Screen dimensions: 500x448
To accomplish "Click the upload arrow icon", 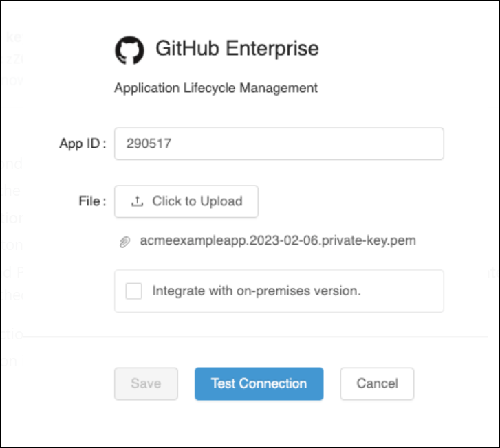I will pyautogui.click(x=138, y=201).
